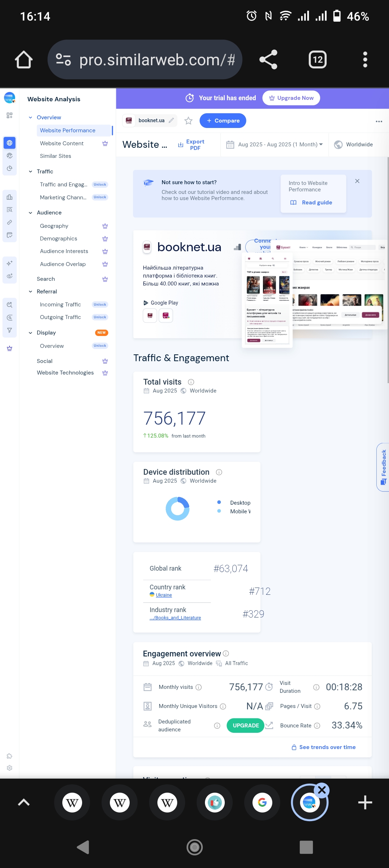Click the booknet.ua desktop site preview thumbnail
This screenshot has width=389, height=868.
(x=339, y=285)
